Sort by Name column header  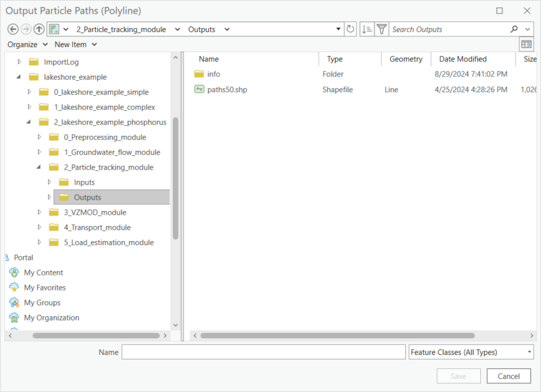tap(209, 59)
